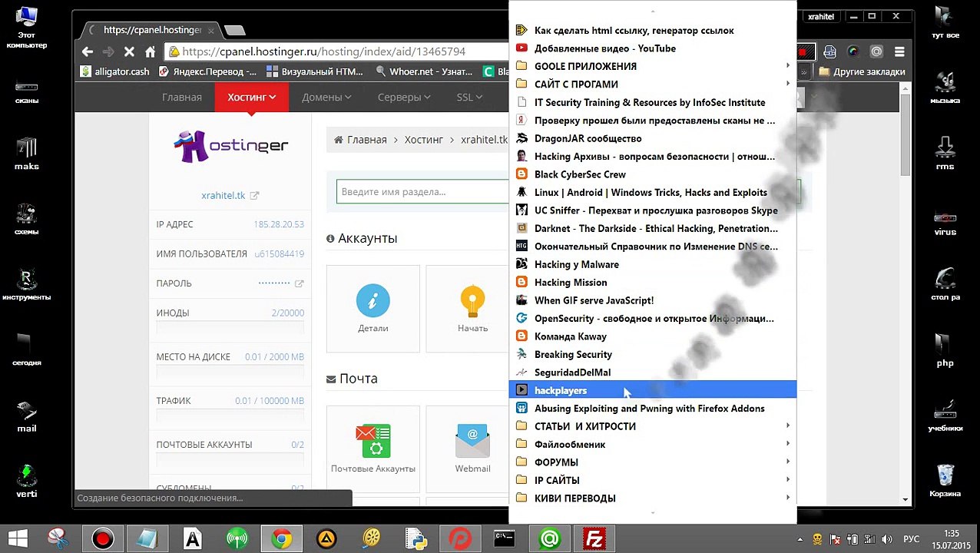Open the verti desktop icon

(26, 481)
